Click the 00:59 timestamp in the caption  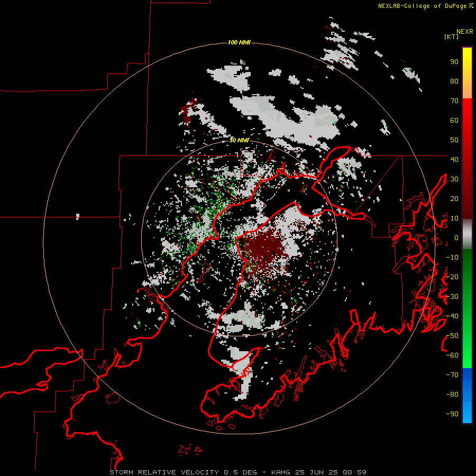point(354,472)
